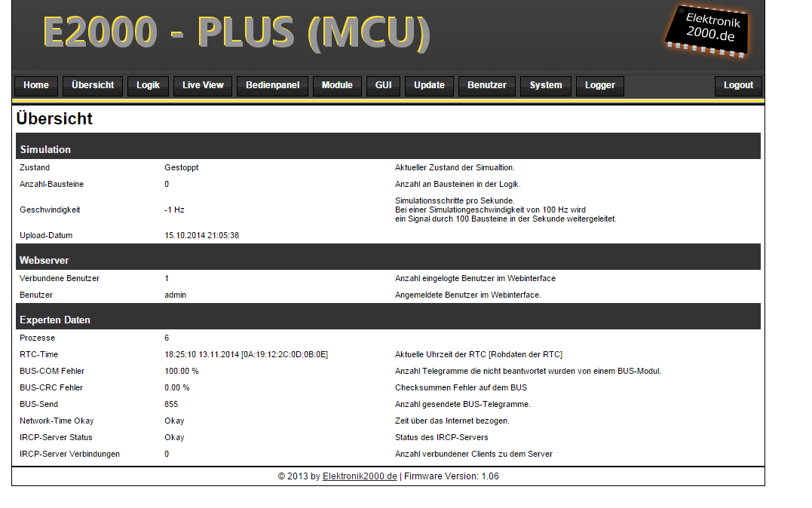The width and height of the screenshot is (812, 508).
Task: Switch to Live View
Action: [203, 86]
